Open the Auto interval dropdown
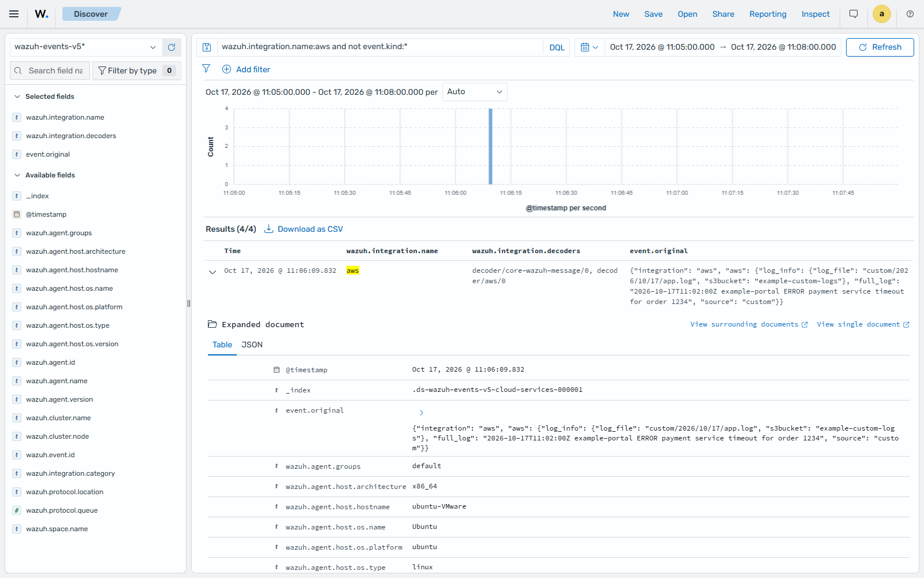This screenshot has height=578, width=924. coord(475,92)
